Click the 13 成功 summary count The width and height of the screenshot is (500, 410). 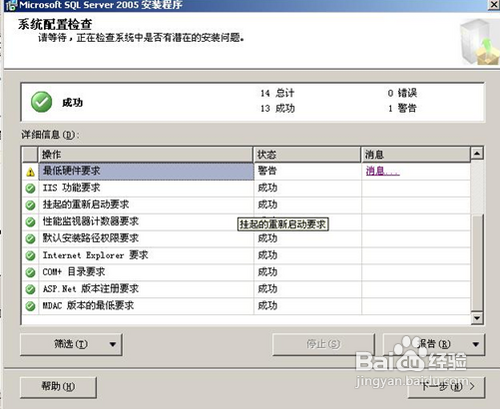(x=277, y=108)
